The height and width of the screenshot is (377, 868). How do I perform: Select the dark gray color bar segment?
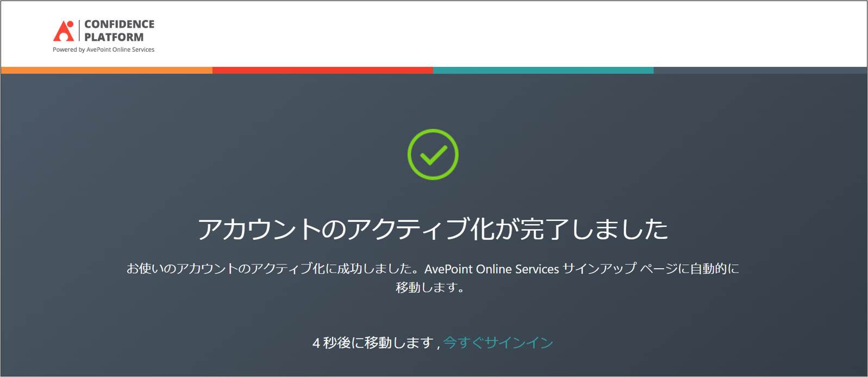pos(760,70)
